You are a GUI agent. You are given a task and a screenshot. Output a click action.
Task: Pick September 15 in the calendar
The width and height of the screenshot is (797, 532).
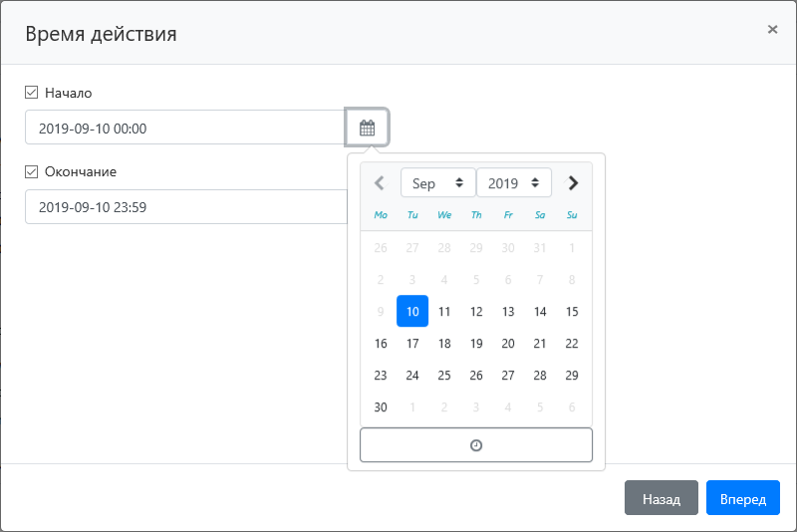coord(572,312)
